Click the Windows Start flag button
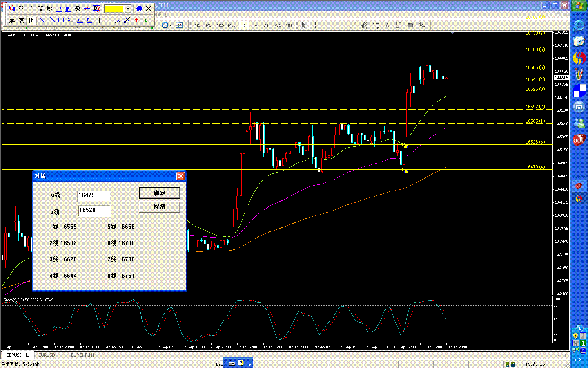This screenshot has height=368, width=588. click(579, 6)
